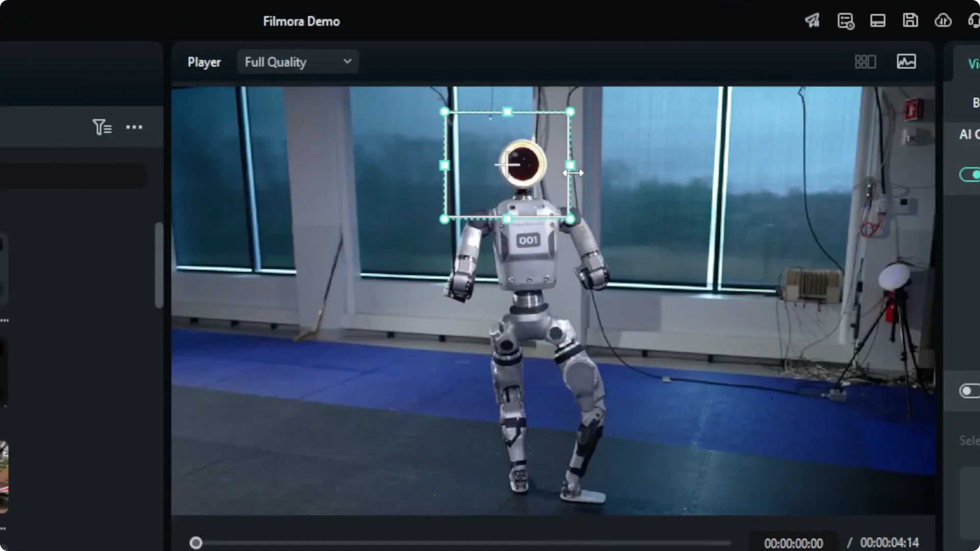Open the vertical ellipsis menu on left edge
This screenshot has width=980, height=551.
(5, 319)
